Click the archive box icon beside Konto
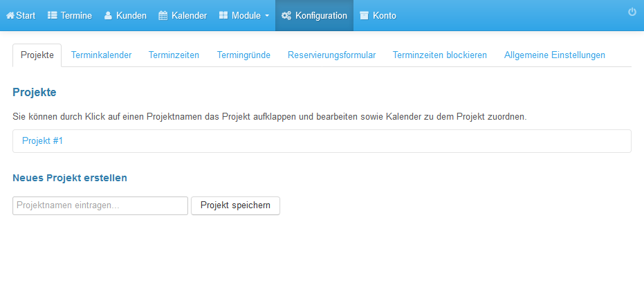The width and height of the screenshot is (644, 285). (x=364, y=16)
